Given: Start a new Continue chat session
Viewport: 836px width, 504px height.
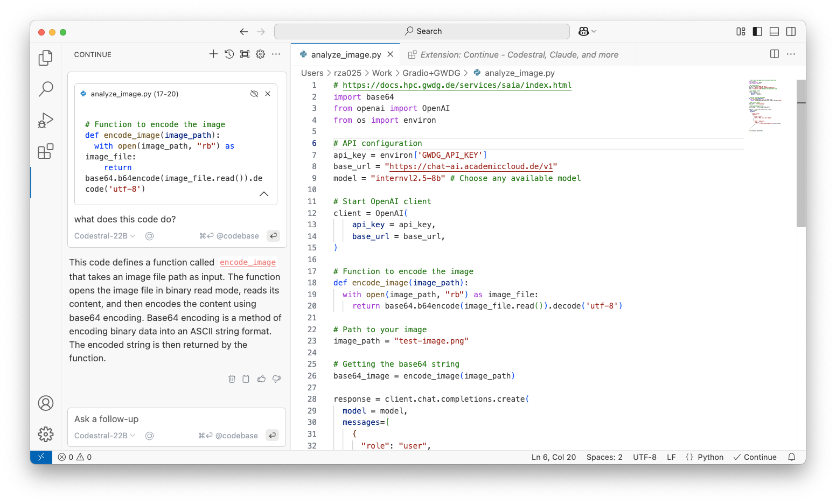Looking at the screenshot, I should (x=213, y=54).
